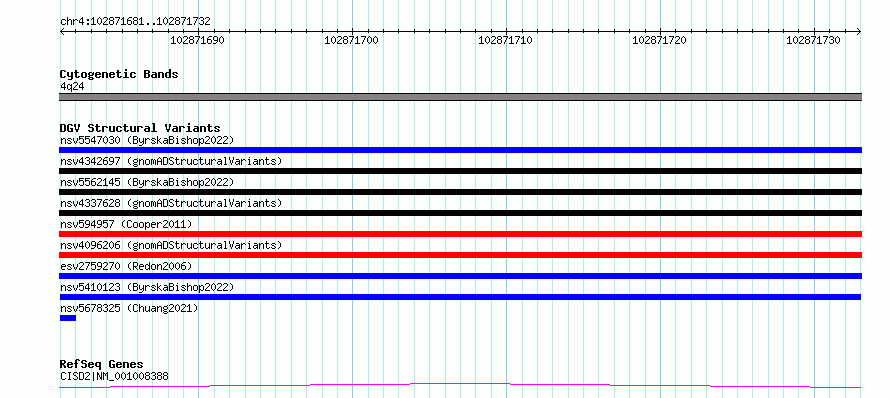Screen dimensions: 890x398
Task: Open variant label nsv5562145 (ByrskaBishop2022)
Action: (x=147, y=182)
